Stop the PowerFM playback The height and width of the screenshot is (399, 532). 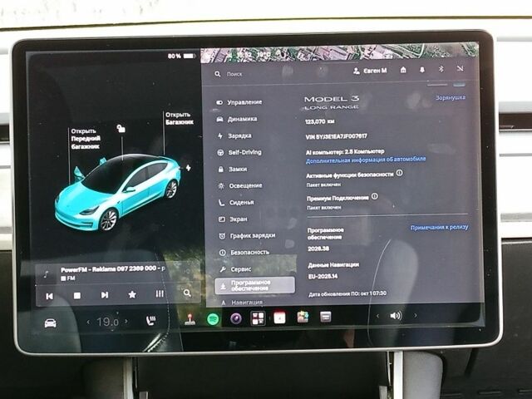coord(77,296)
